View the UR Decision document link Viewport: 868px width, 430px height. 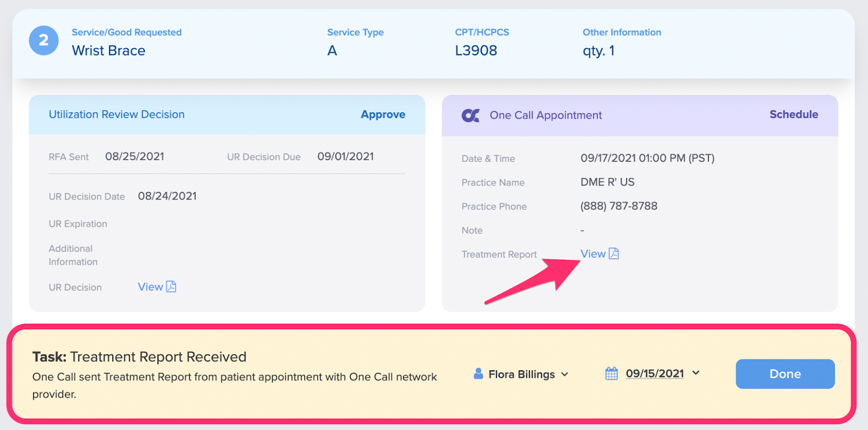[x=150, y=287]
